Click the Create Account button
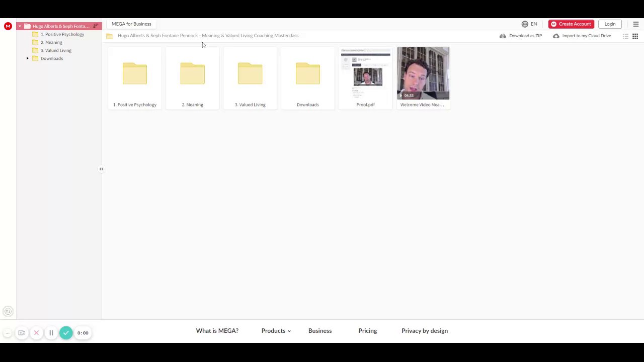 click(x=571, y=24)
